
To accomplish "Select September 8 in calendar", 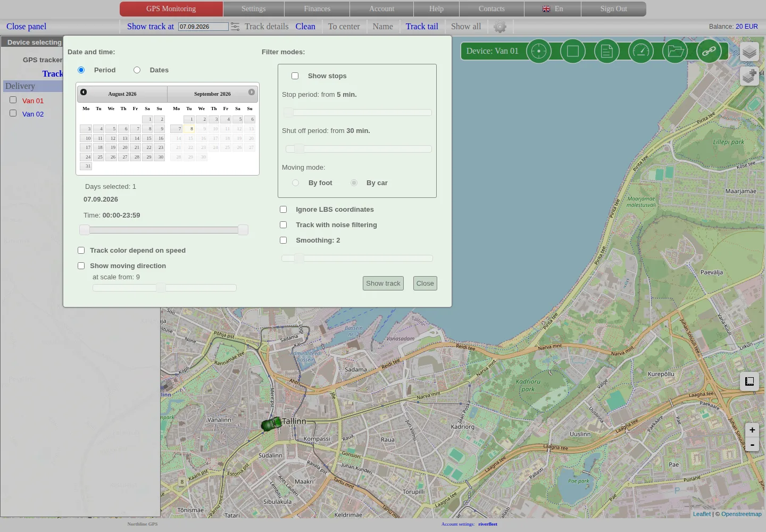I will coord(189,129).
